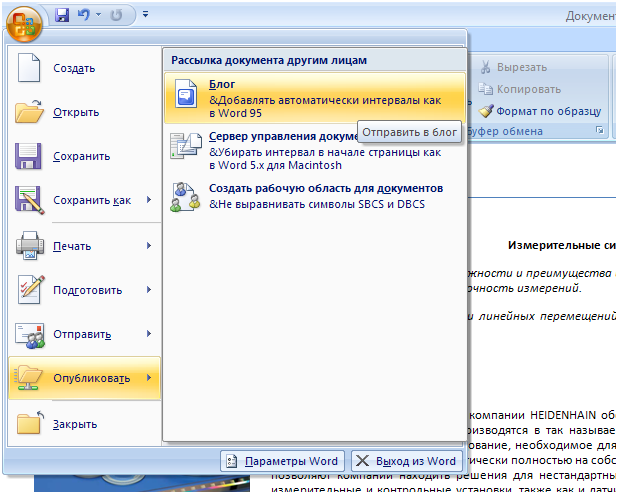Screen dimensions: 618x494
Task: Click the checklist icon next to Подготовить
Action: pos(31,290)
